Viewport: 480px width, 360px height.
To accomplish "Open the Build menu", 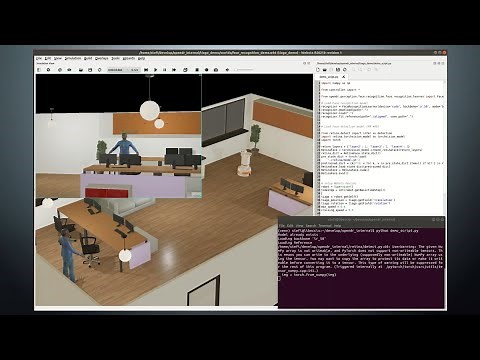I will tap(88, 58).
